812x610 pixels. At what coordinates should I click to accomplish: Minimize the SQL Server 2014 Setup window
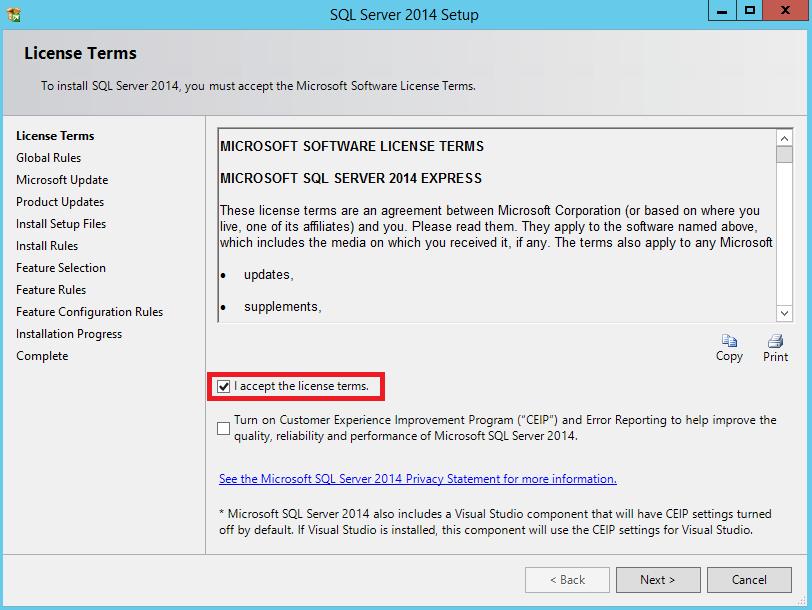[x=722, y=10]
